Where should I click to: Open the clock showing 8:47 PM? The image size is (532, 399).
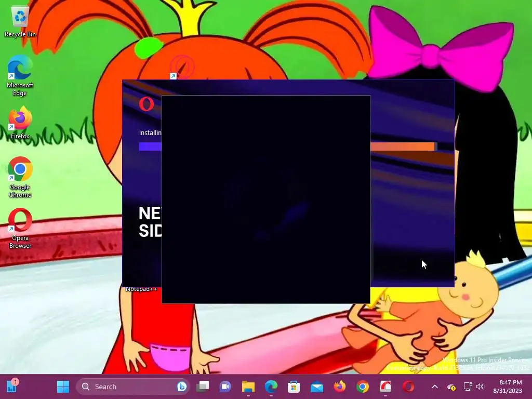(507, 387)
